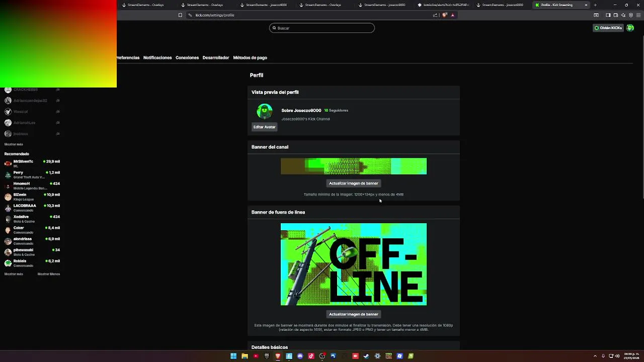
Task: Open the Preferencias settings tab
Action: pyautogui.click(x=128, y=58)
